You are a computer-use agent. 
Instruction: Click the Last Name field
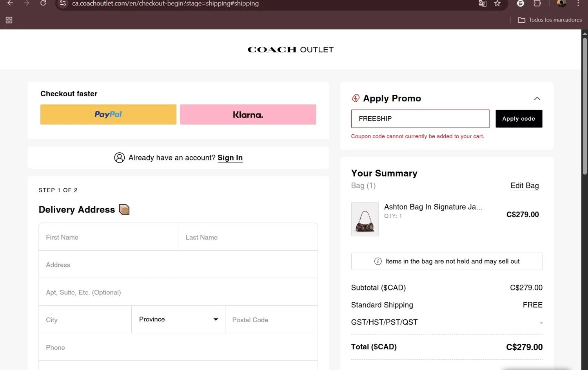tap(248, 237)
